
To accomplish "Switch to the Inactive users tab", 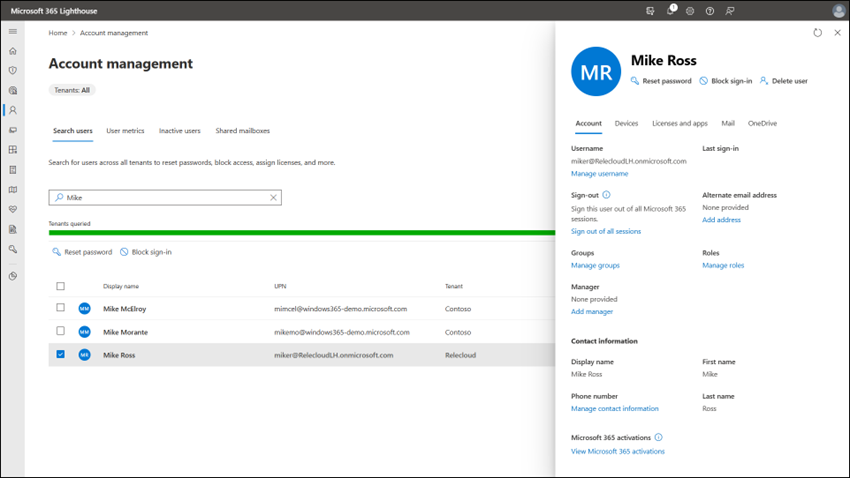I will [x=179, y=131].
